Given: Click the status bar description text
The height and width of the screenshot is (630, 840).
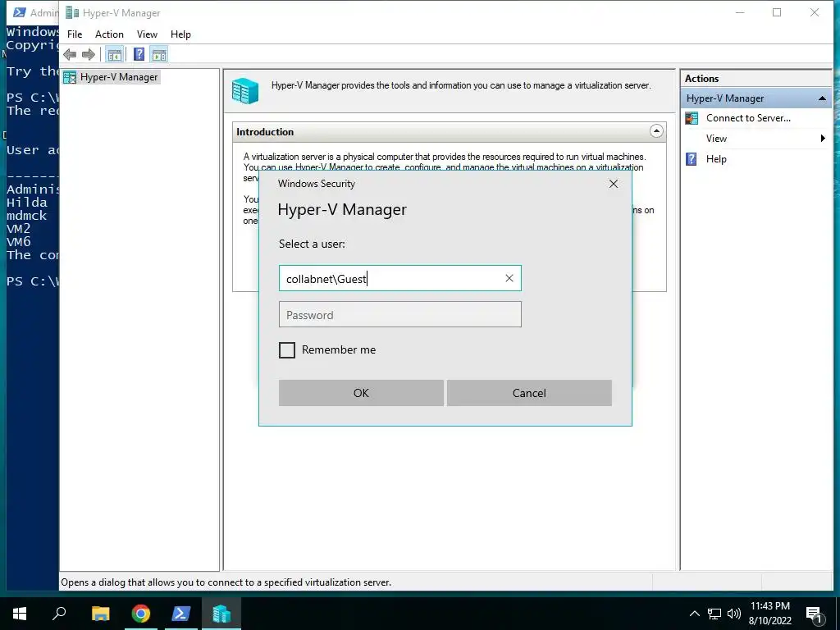Looking at the screenshot, I should click(x=226, y=582).
